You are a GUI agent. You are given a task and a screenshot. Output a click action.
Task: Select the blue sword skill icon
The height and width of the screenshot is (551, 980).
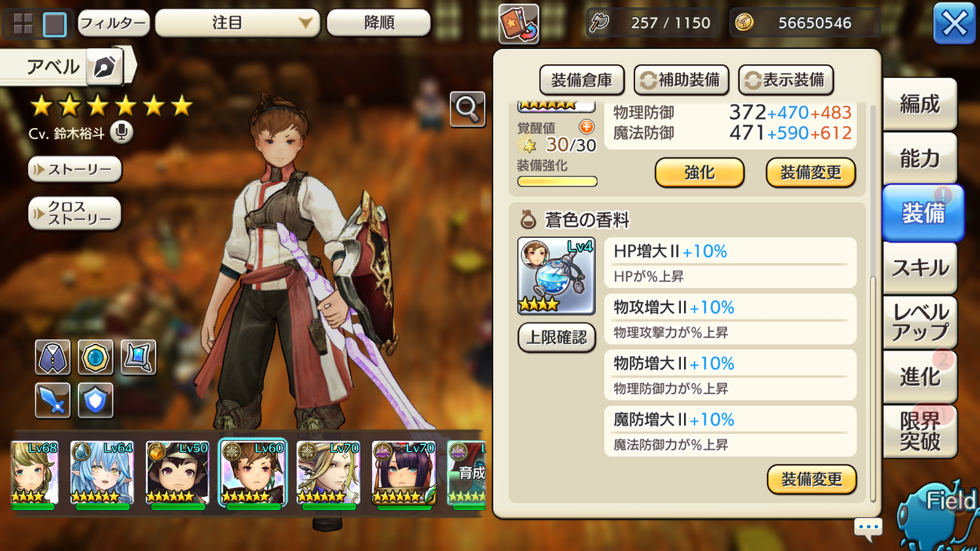click(52, 400)
